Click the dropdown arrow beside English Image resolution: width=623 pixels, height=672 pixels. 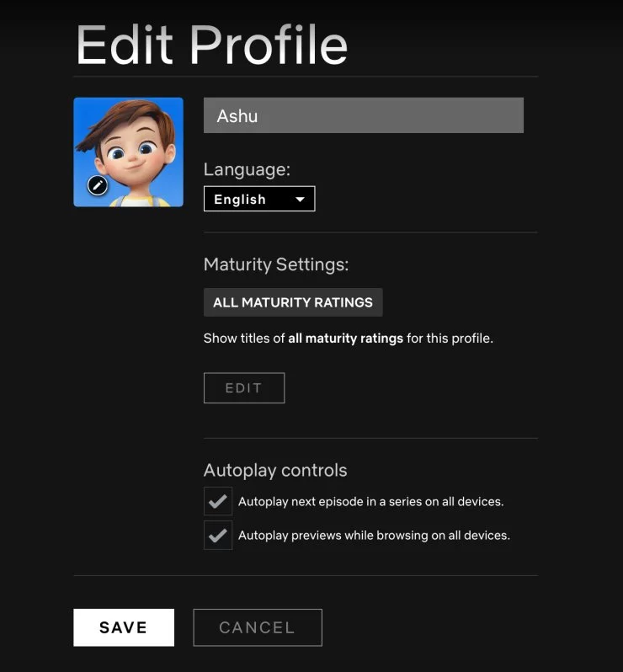click(x=300, y=200)
